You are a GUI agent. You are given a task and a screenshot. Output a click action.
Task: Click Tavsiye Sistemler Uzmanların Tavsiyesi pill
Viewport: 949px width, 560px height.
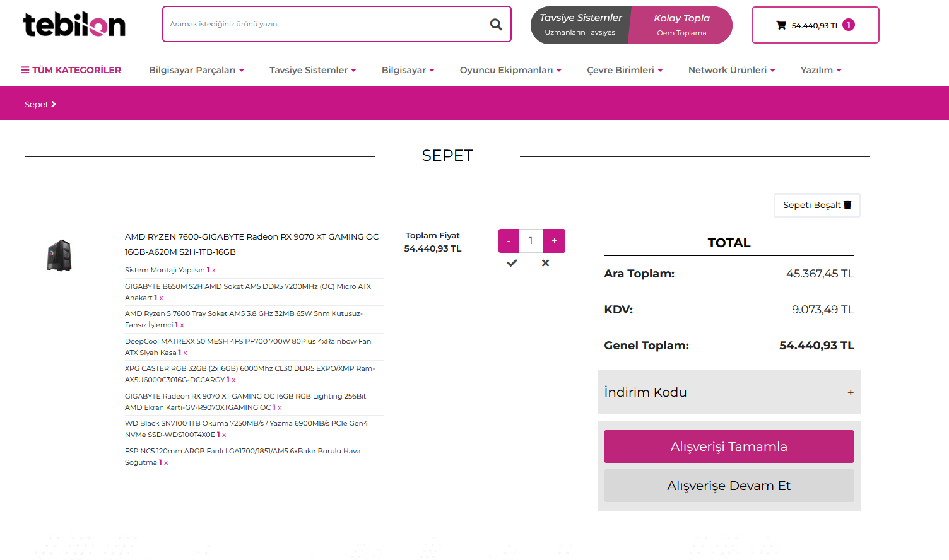pyautogui.click(x=581, y=25)
